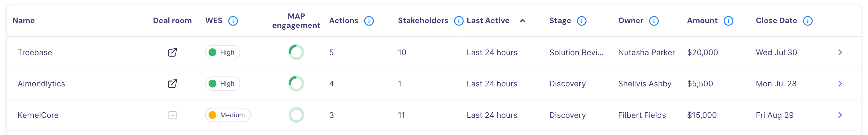The image size is (868, 135).
Task: Click the Stage info icon
Action: [582, 21]
